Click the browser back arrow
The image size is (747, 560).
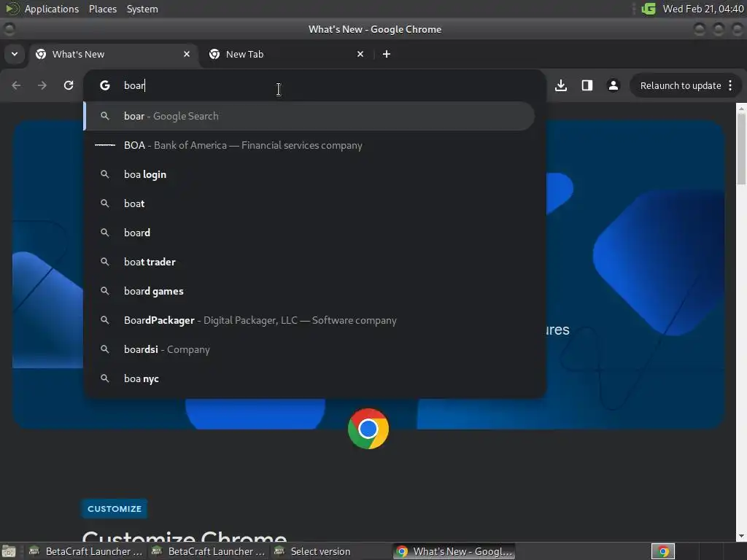pyautogui.click(x=16, y=85)
